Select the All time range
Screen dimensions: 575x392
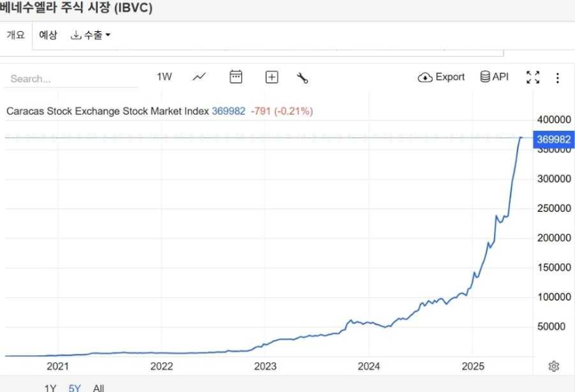tap(98, 388)
